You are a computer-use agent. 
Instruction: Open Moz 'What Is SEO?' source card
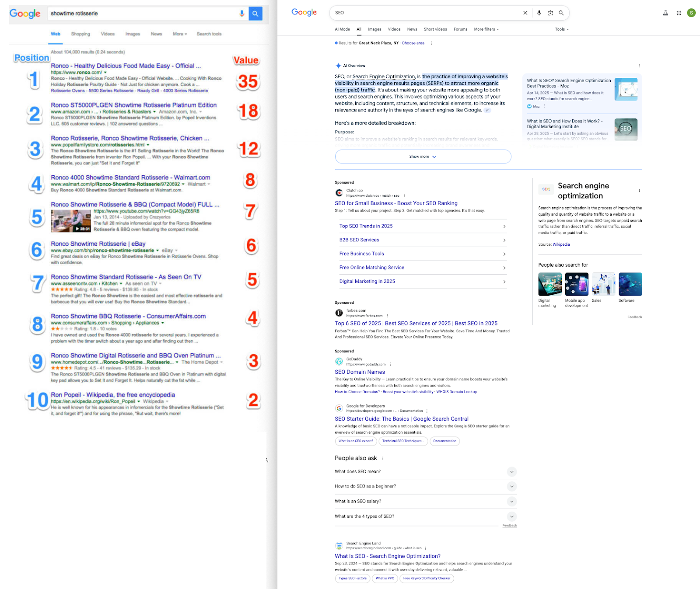coord(582,94)
